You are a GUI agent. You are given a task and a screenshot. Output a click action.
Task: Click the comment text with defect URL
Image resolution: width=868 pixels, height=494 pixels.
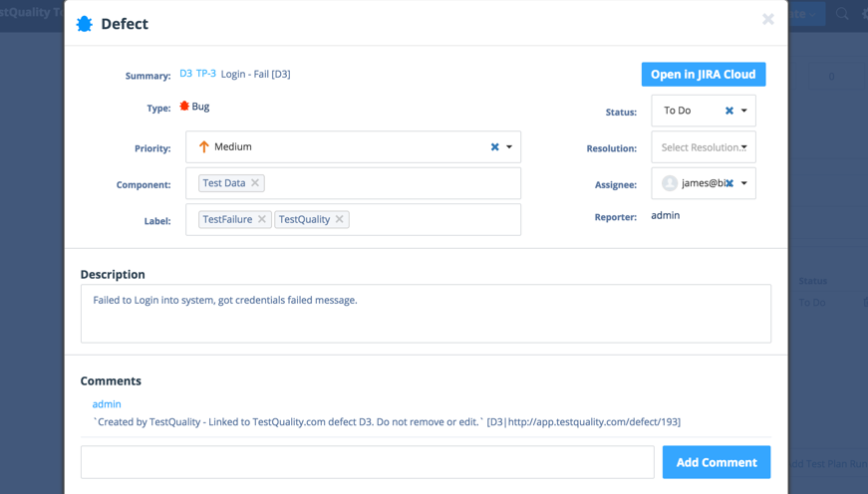click(387, 422)
